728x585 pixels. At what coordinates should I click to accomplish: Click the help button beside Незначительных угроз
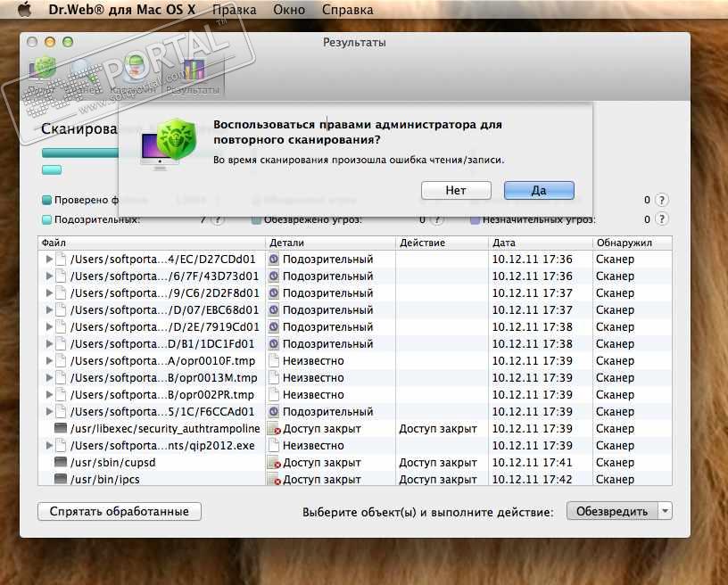coord(662,219)
